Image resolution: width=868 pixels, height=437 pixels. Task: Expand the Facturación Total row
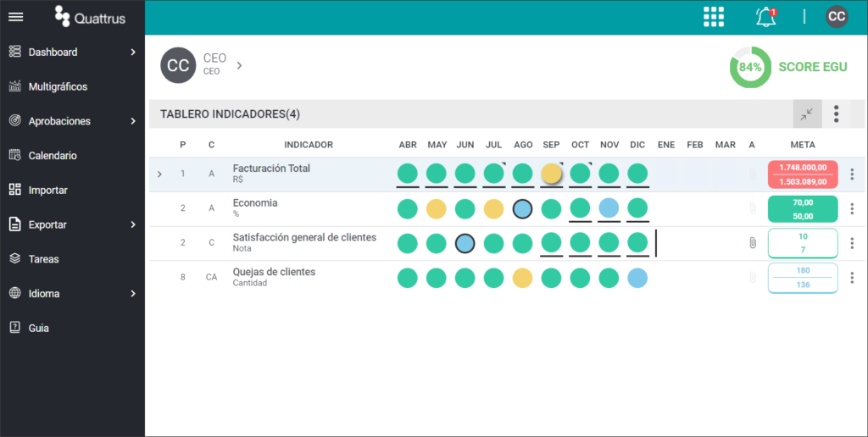[x=159, y=174]
